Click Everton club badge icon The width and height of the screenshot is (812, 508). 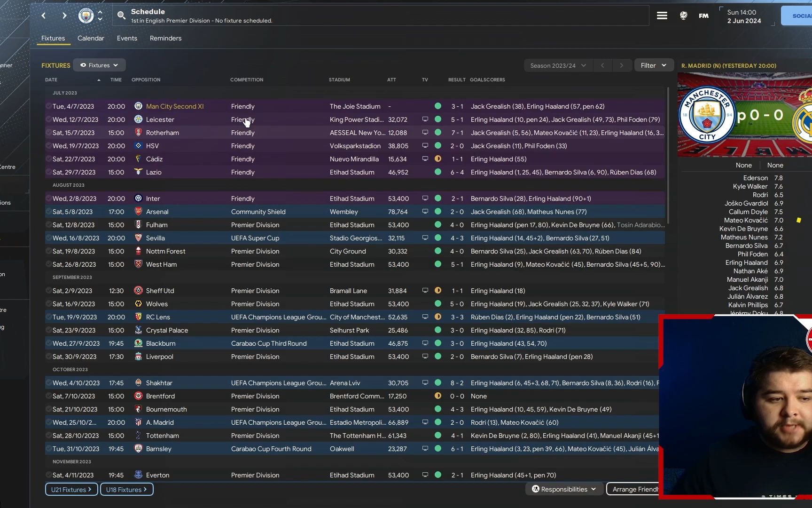click(x=138, y=475)
